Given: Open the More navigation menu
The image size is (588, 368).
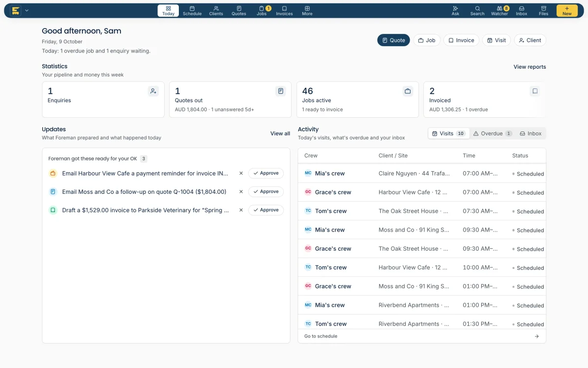Looking at the screenshot, I should click(307, 10).
